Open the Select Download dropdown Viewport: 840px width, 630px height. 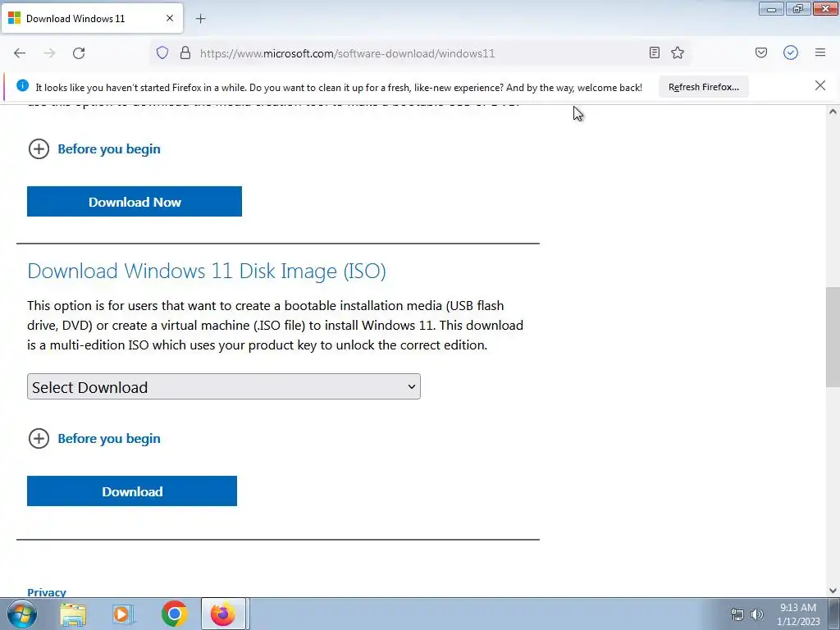coord(224,387)
